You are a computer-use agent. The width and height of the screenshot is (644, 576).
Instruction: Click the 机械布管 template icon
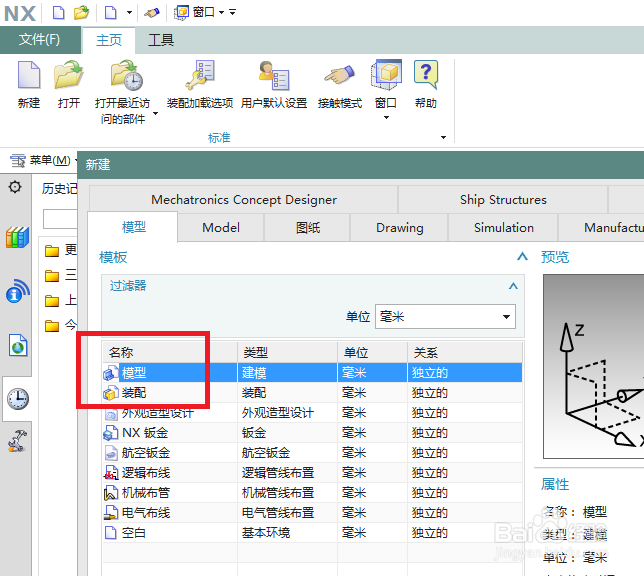110,493
